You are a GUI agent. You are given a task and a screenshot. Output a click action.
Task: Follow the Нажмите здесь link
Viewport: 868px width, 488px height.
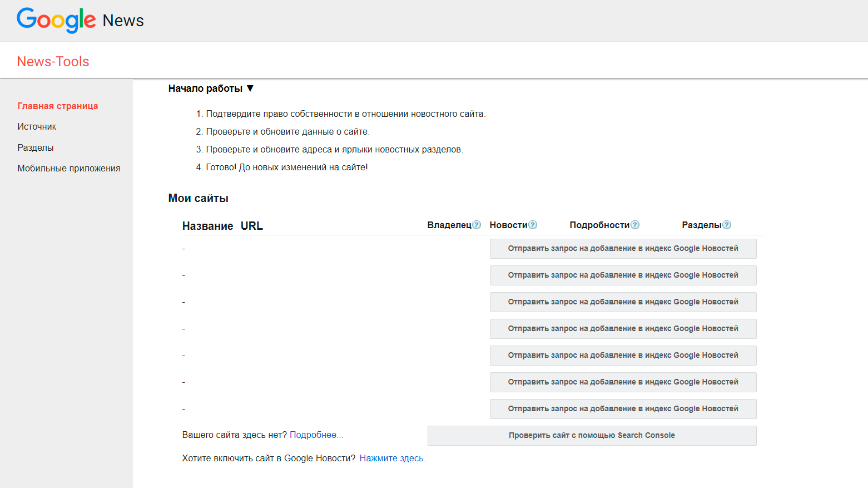coord(392,459)
